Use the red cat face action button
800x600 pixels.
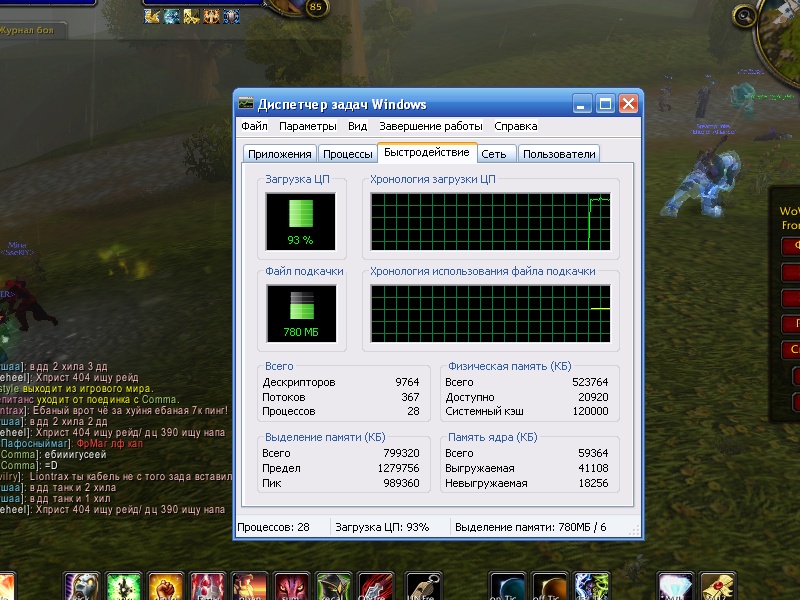291,587
